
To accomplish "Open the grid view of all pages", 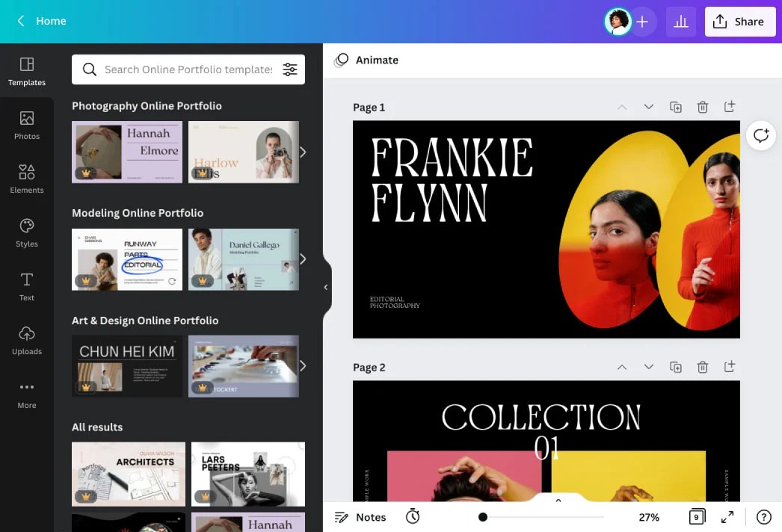I will pos(696,516).
